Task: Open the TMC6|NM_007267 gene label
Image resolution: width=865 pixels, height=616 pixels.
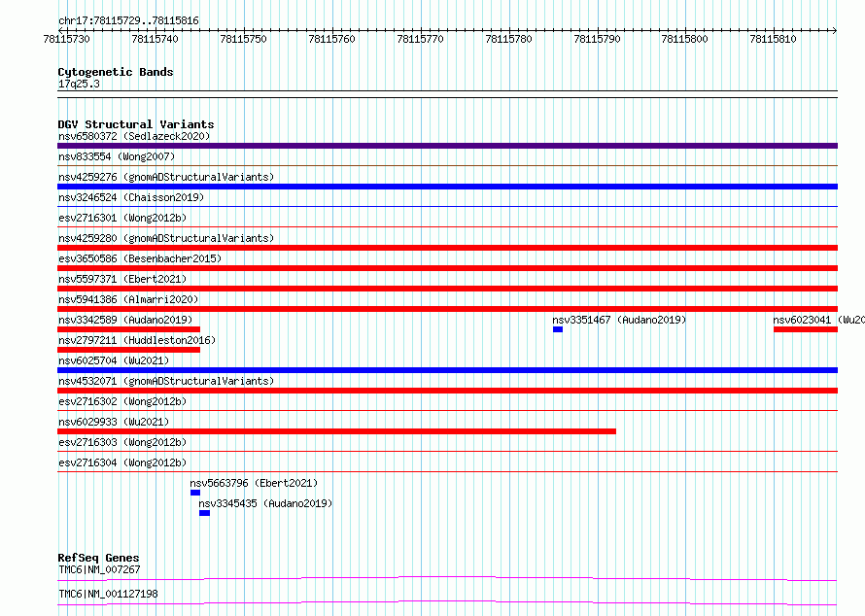Action: coord(99,569)
